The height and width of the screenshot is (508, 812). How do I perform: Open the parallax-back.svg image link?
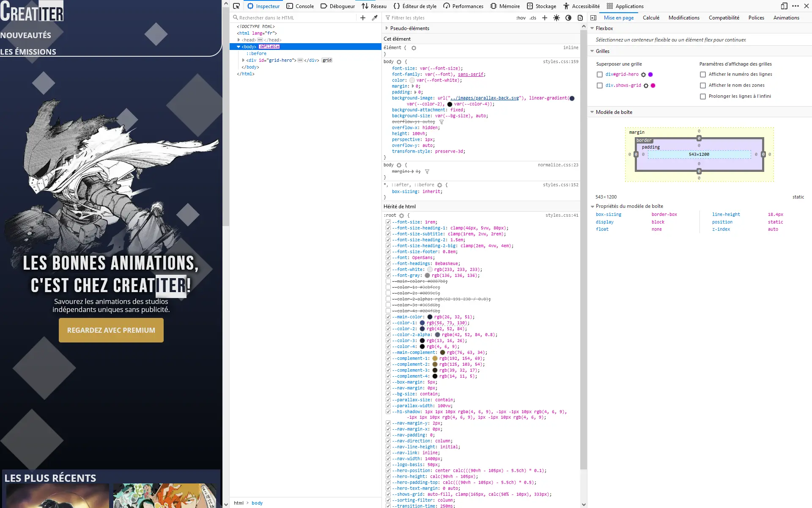(x=485, y=98)
